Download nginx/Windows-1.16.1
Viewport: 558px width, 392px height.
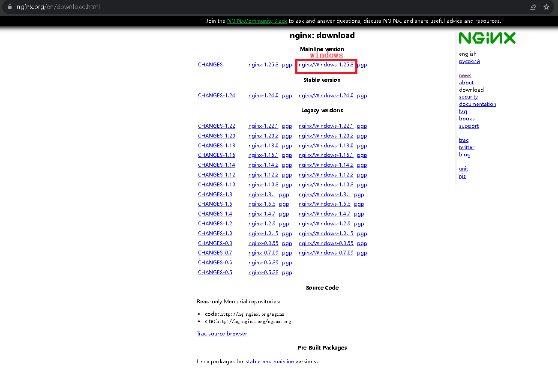326,155
